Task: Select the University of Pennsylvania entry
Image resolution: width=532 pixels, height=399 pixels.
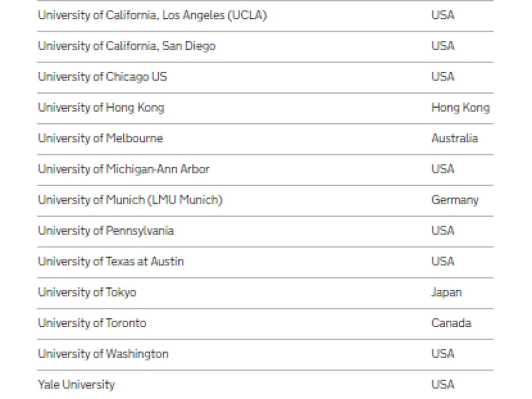Action: [x=106, y=231]
